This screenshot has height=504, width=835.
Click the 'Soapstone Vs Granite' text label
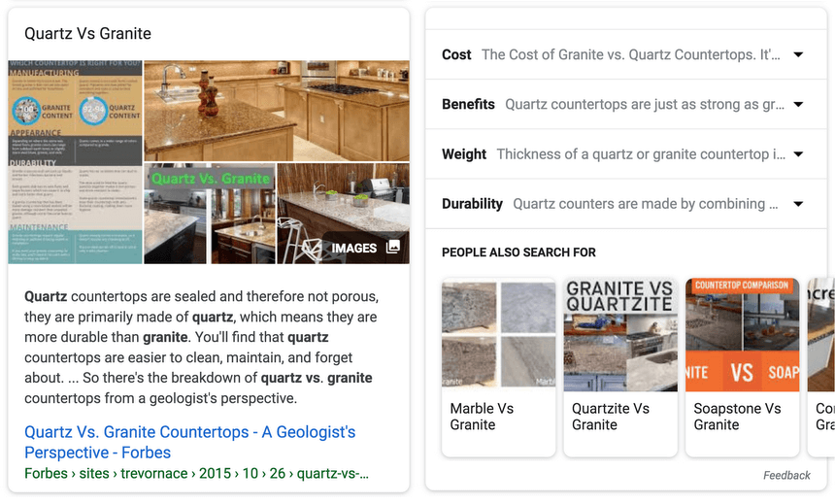coord(737,417)
